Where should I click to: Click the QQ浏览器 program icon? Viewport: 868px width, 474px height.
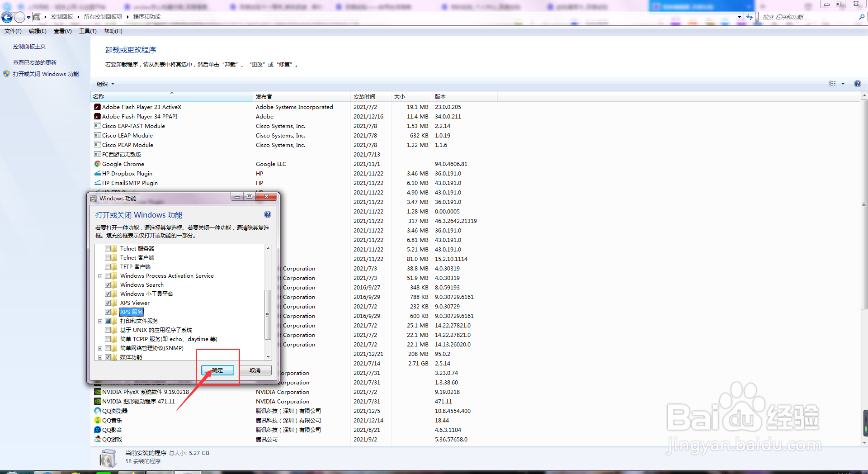tap(97, 411)
